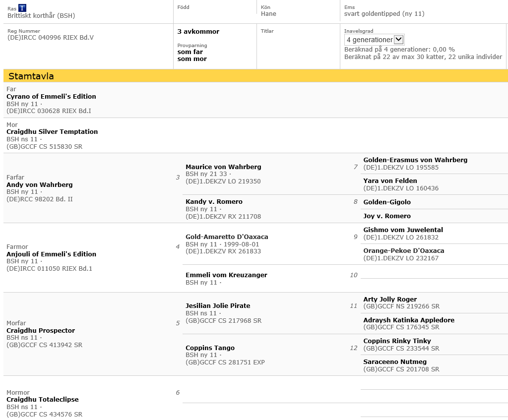The height and width of the screenshot is (420, 508).
Task: Click date 1999-08-01 under Gold-Amaretto
Action: coord(242,244)
